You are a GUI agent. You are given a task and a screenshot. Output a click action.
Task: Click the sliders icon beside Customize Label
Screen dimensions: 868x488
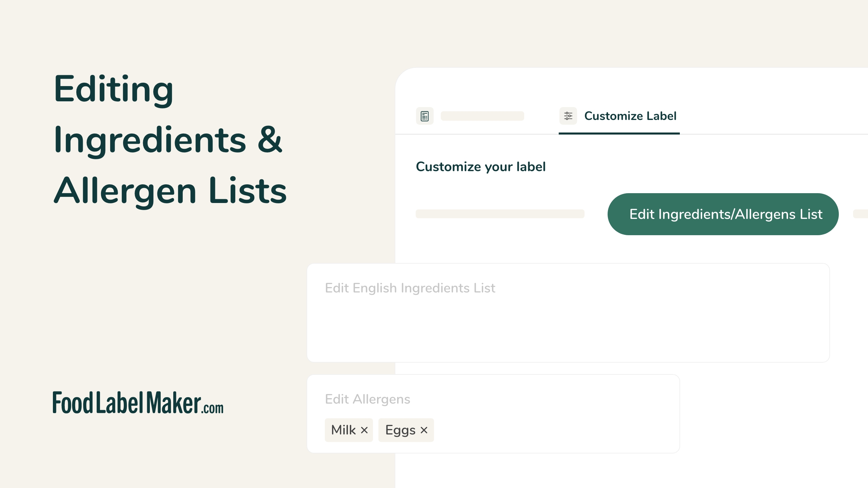click(x=568, y=116)
